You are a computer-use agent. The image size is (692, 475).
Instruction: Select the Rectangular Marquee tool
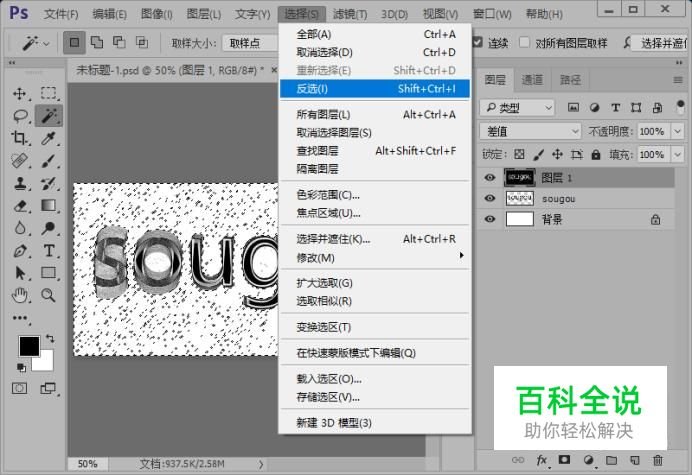point(49,93)
